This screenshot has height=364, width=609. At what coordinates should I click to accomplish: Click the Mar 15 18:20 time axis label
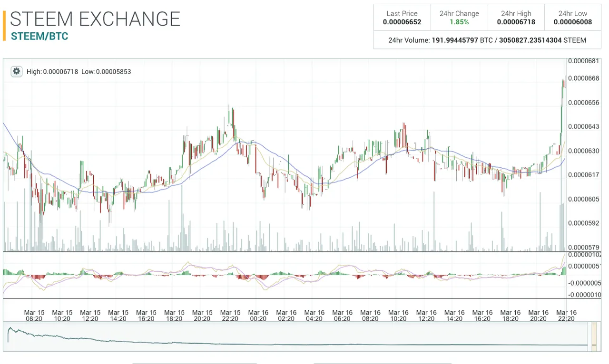click(x=174, y=316)
